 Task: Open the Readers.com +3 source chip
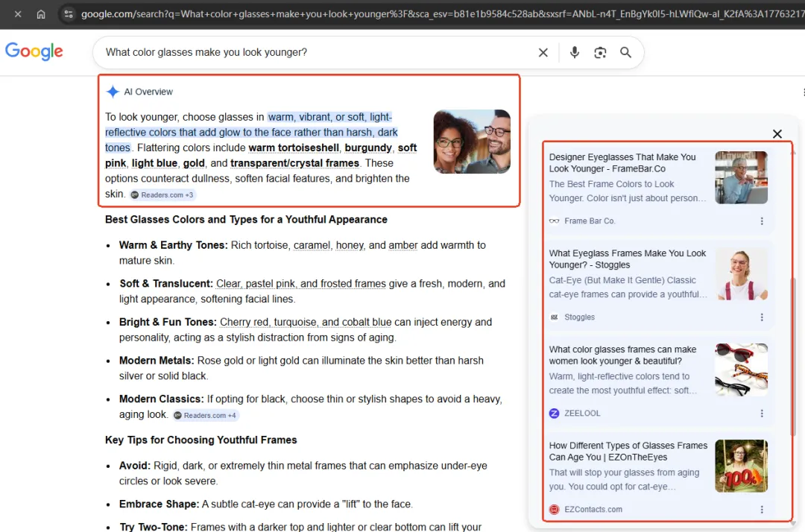tap(162, 195)
